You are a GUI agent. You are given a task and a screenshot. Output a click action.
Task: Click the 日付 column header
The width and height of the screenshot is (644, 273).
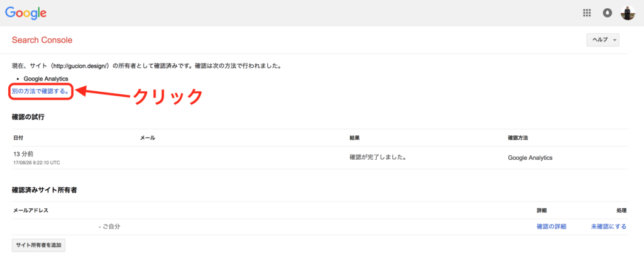18,138
